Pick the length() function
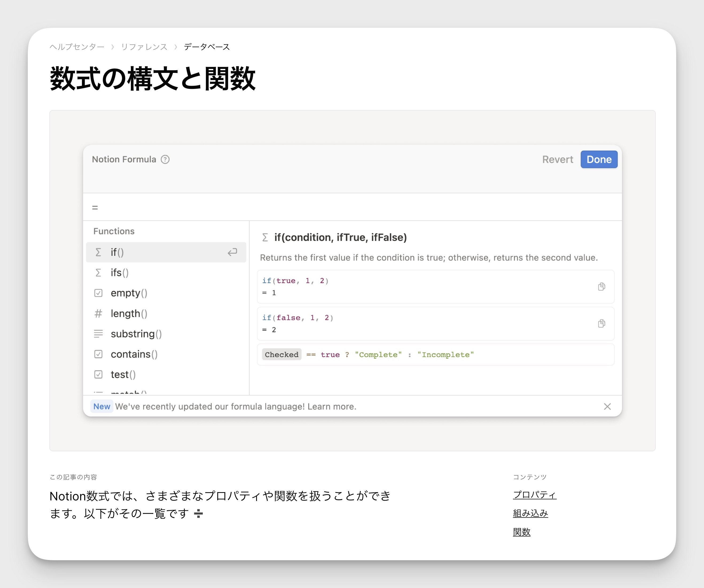Screen dimensions: 704x588 [x=166, y=313]
